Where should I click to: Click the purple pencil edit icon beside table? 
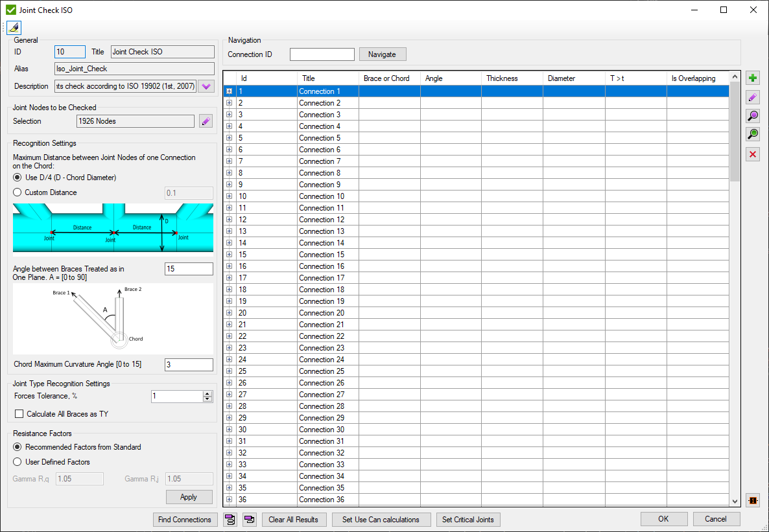[752, 97]
